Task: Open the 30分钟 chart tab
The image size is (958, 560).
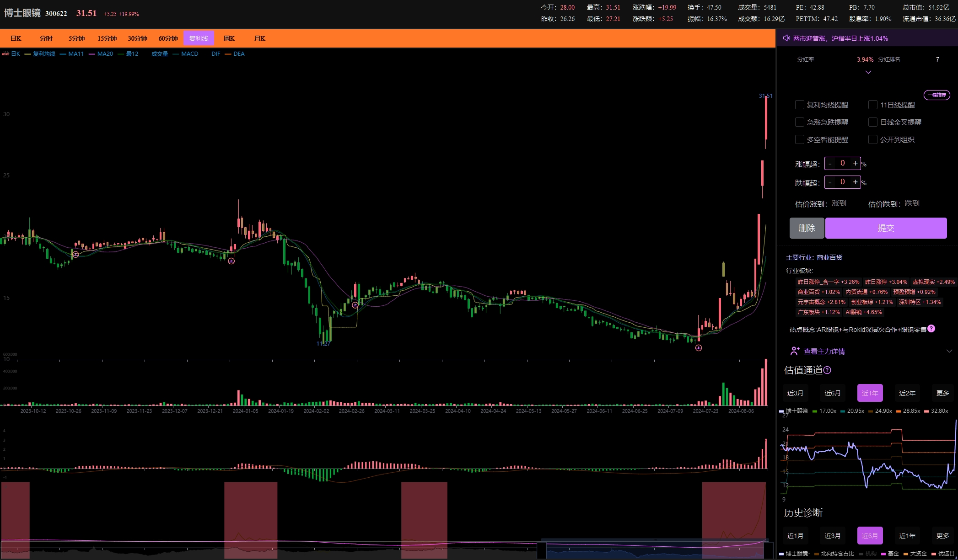Action: pyautogui.click(x=138, y=38)
